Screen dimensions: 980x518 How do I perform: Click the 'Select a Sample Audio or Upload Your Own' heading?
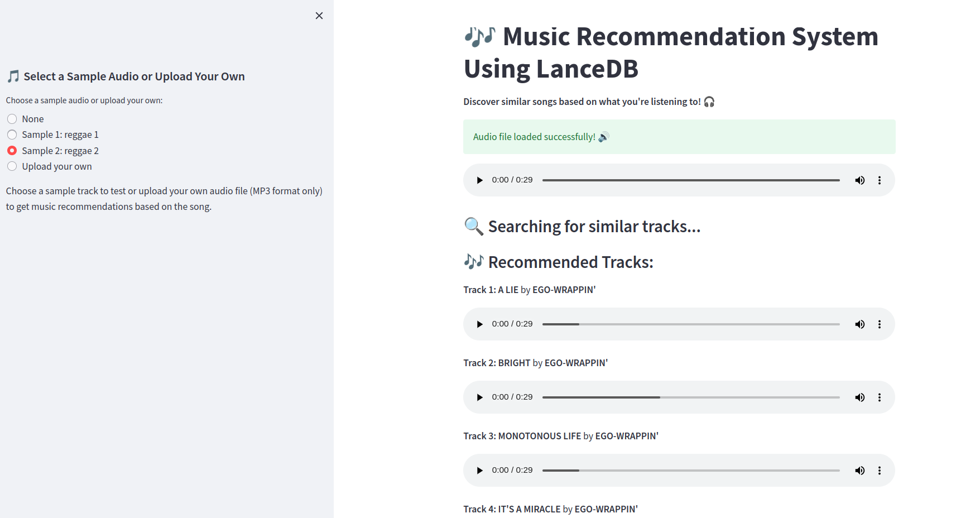point(126,76)
